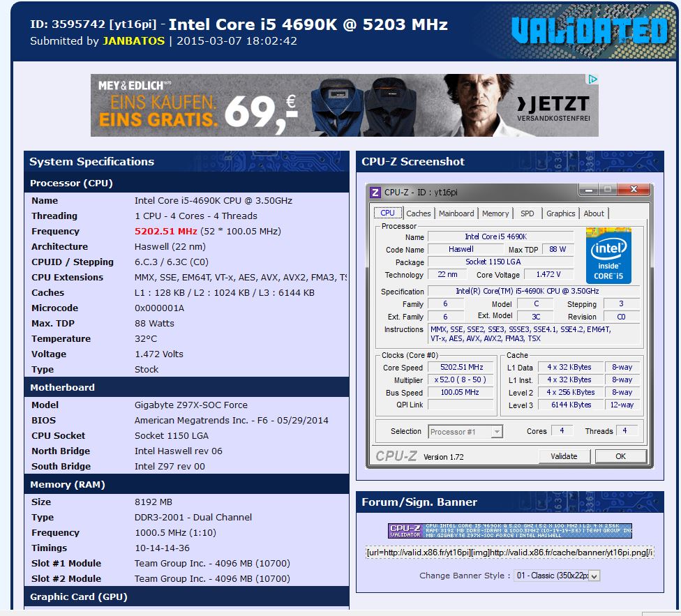Click the Intel Core i5-4690K CPU @ 3.50GHz name
This screenshot has width=681, height=616.
214,200
